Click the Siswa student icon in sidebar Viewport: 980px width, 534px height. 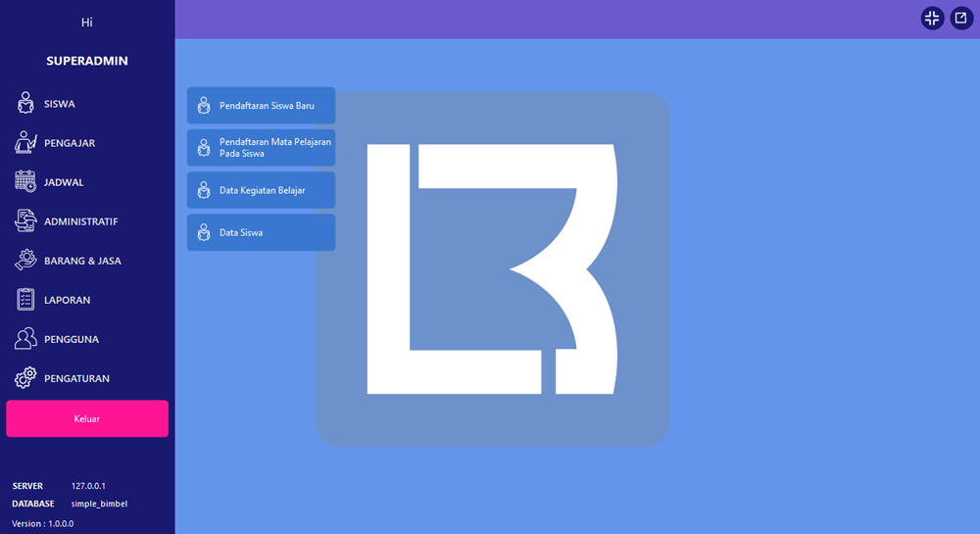tap(25, 104)
